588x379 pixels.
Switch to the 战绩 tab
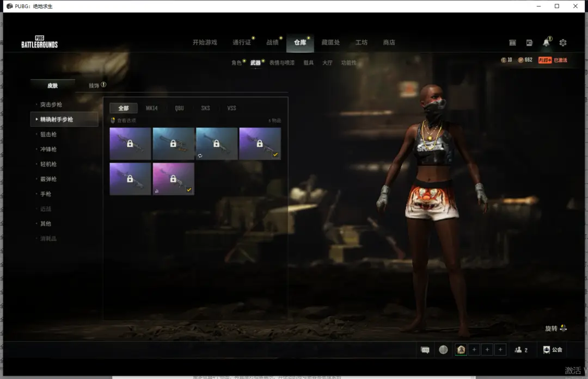pos(273,42)
